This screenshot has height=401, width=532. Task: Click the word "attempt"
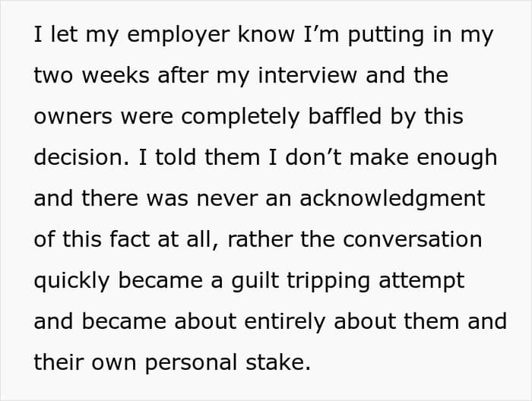(x=421, y=282)
